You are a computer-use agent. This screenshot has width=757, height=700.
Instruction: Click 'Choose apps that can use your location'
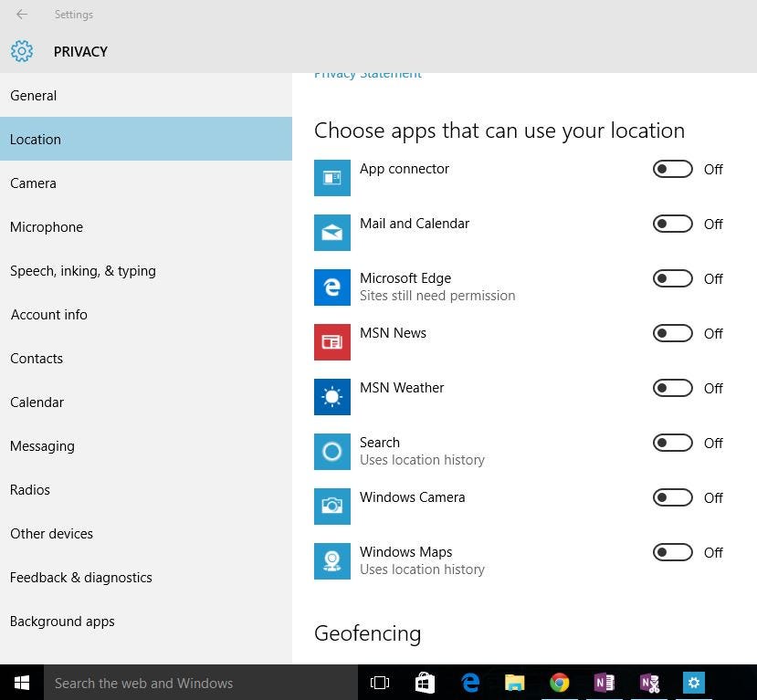499,131
